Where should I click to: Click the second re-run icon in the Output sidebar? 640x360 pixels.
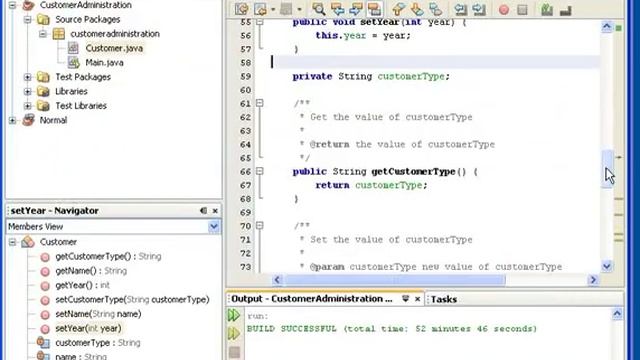[234, 334]
